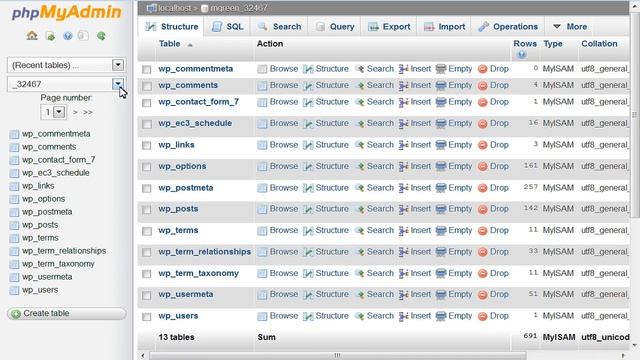Jump to last page with double arrow
The image size is (640, 360).
coord(88,112)
